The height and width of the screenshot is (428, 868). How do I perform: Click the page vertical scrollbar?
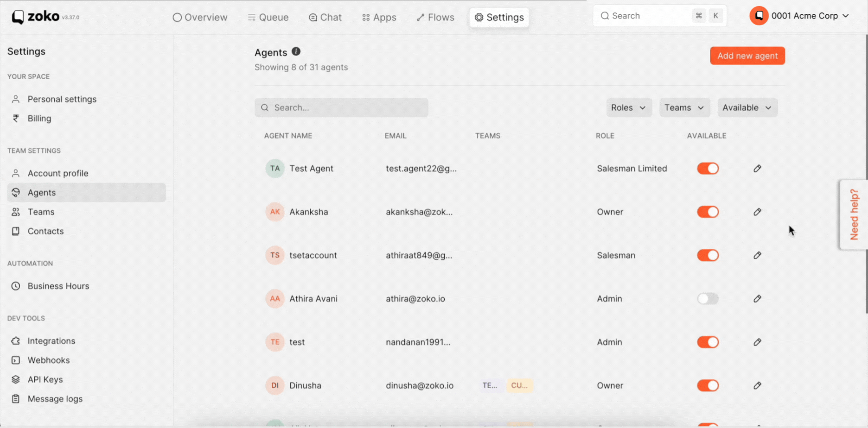(x=866, y=174)
